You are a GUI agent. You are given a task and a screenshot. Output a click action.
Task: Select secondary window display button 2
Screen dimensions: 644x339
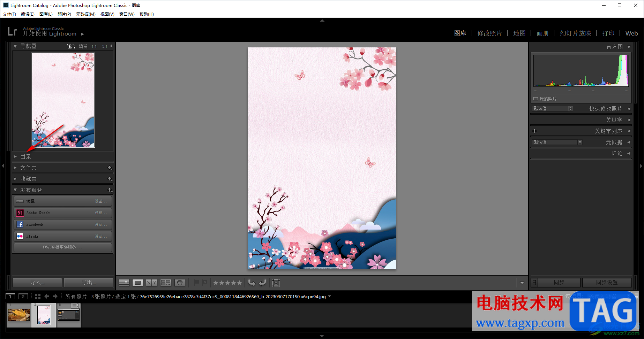click(x=23, y=296)
